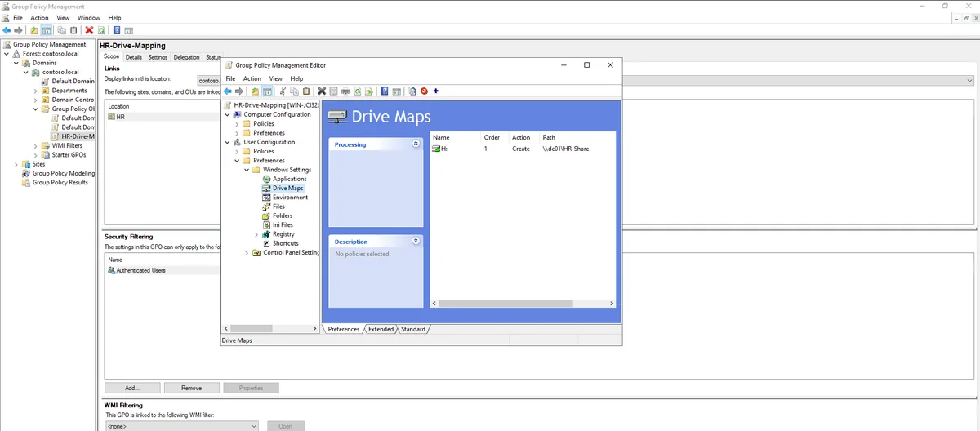Click the Properties icon in the Editor toolbar
Viewport: 980px width, 431px height.
point(333,91)
